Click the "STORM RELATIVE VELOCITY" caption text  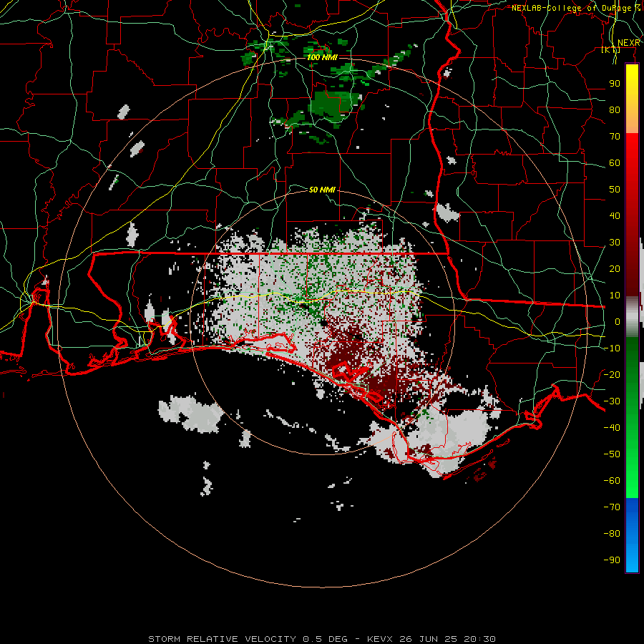(222, 639)
